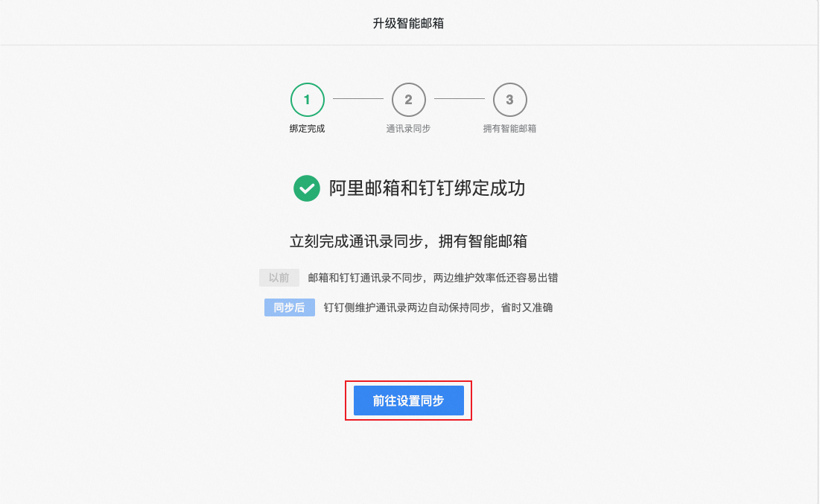Image resolution: width=820 pixels, height=504 pixels.
Task: Click the white check inside the green circle
Action: (306, 188)
